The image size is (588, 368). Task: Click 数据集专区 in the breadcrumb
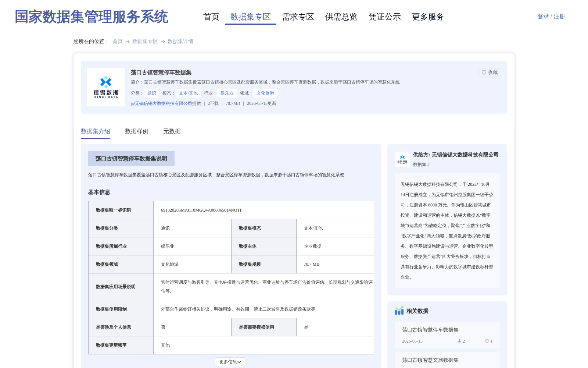coord(145,41)
